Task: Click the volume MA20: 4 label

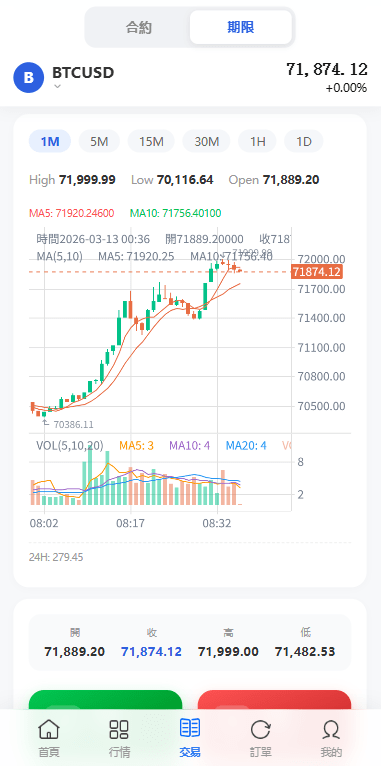Action: pos(246,445)
